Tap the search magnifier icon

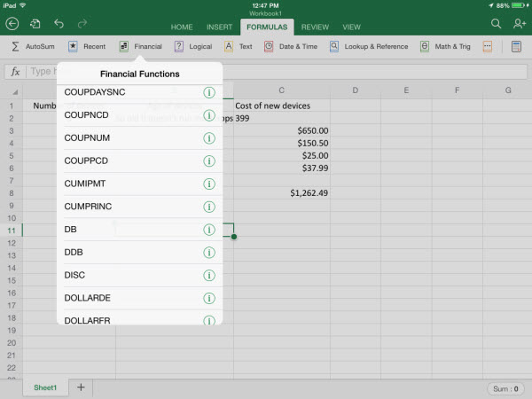(x=493, y=24)
